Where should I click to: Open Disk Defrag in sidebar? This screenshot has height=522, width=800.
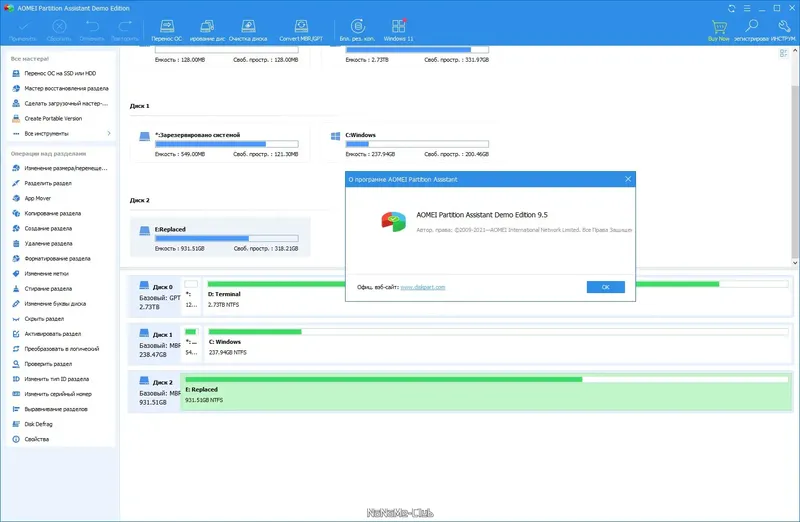pyautogui.click(x=32, y=424)
